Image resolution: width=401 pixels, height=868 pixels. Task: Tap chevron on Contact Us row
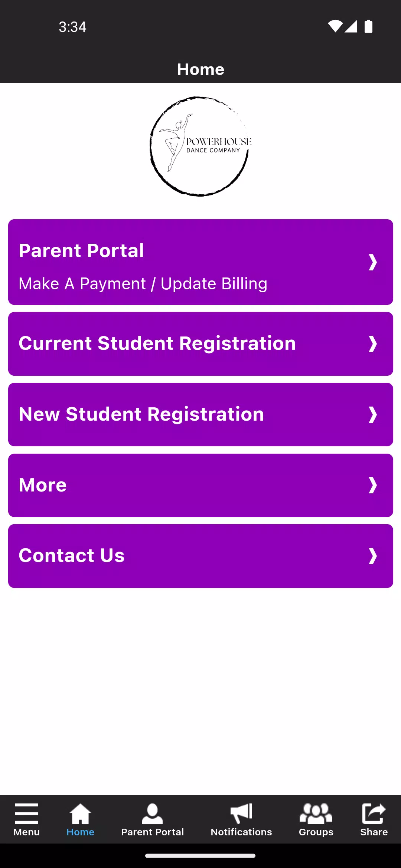click(x=372, y=556)
